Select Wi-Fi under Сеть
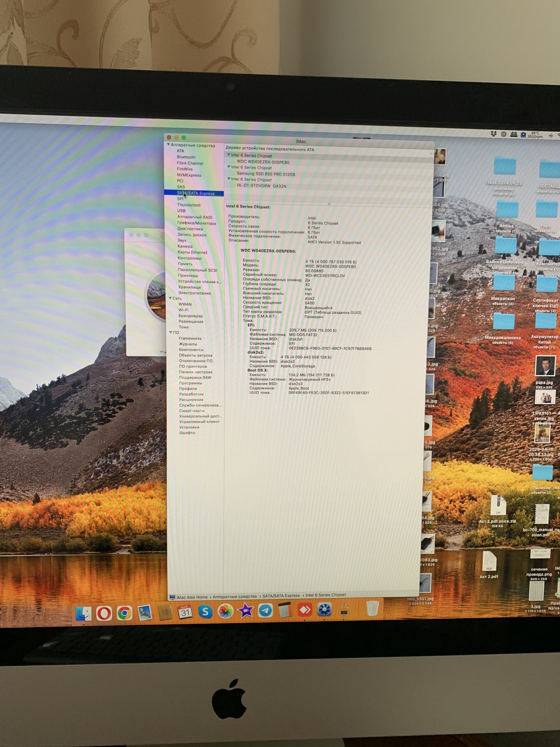Screen dimensions: 560x747 183,310
